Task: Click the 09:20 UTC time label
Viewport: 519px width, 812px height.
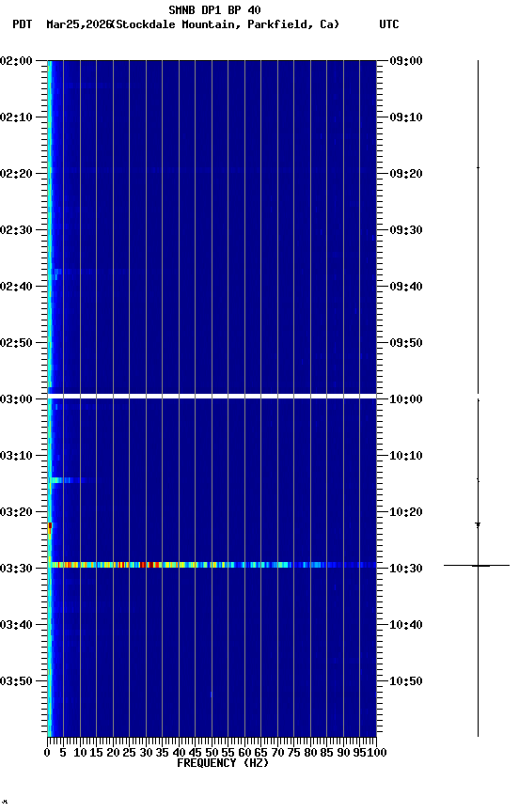Action: click(406, 174)
